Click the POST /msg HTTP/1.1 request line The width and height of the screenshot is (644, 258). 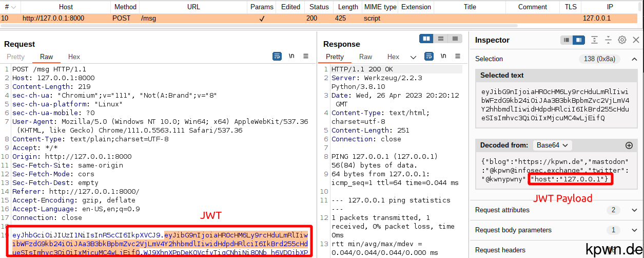pyautogui.click(x=49, y=69)
